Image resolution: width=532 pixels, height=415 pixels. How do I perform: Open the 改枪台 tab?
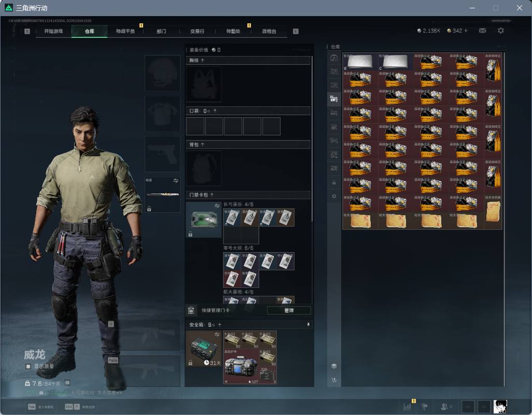[x=269, y=31]
